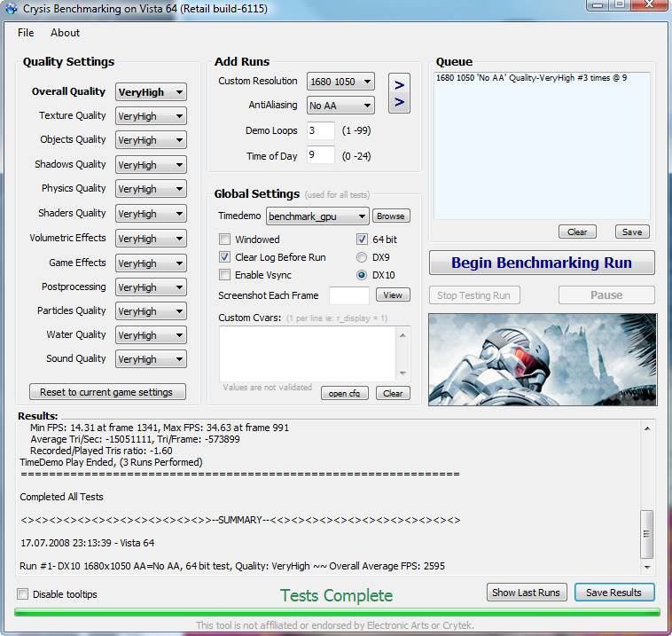Click the Results scrollbar thumb
The height and width of the screenshot is (636, 672).
tap(646, 534)
